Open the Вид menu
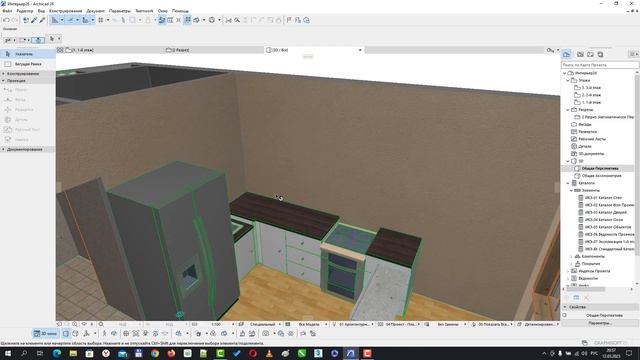The width and height of the screenshot is (640, 360). coord(41,11)
